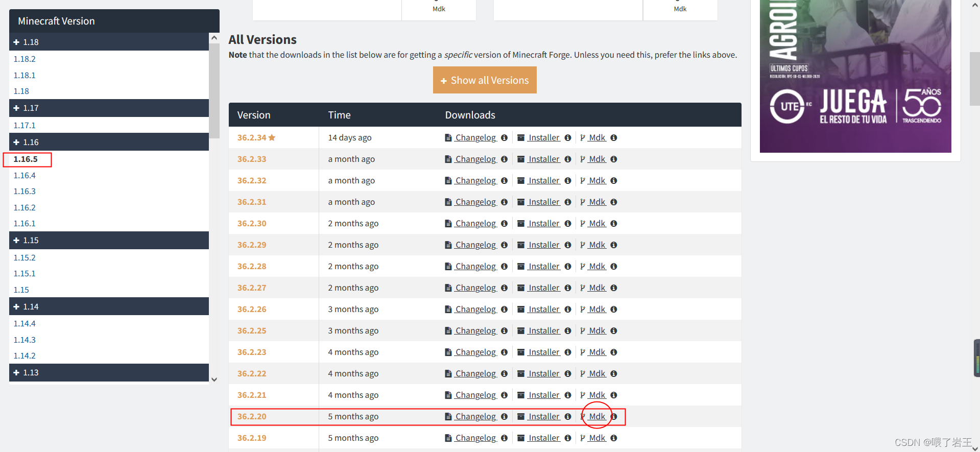
Task: Click the info icon next to 36.2.30 Changelog
Action: 504,224
